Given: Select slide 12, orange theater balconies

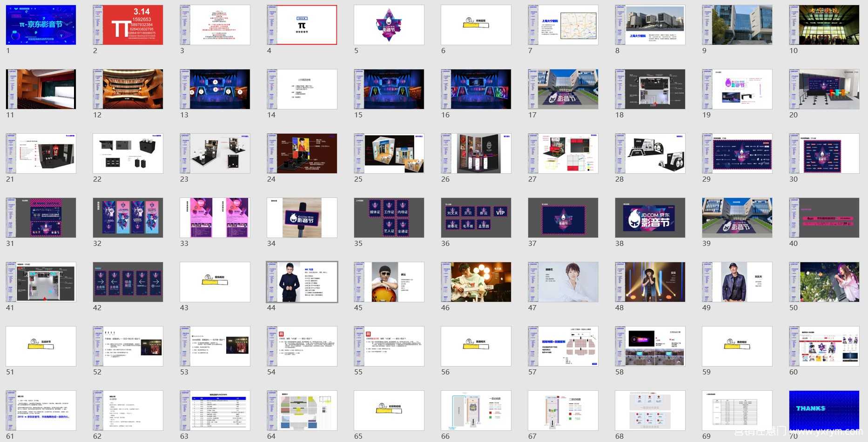Looking at the screenshot, I should click(x=128, y=89).
